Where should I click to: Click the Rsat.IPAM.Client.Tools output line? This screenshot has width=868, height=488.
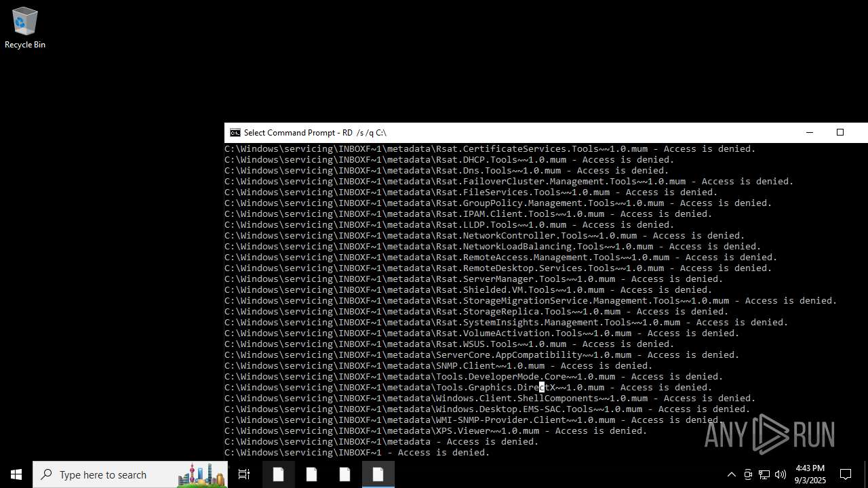pos(469,214)
